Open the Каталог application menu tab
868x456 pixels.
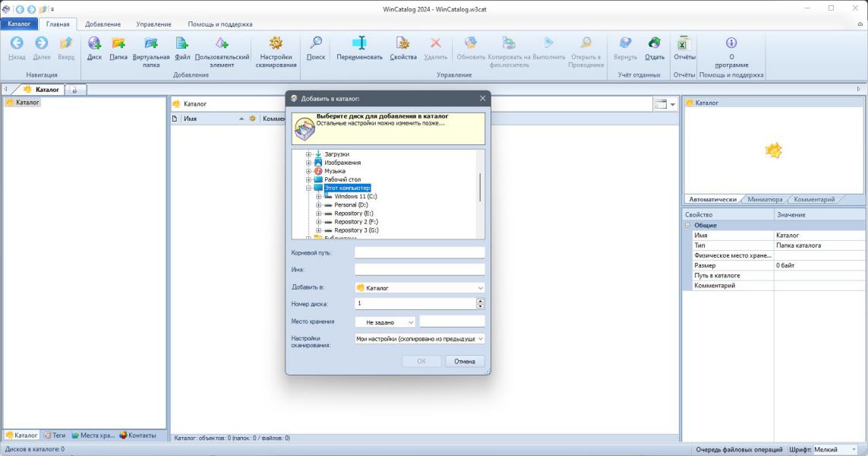tap(20, 24)
